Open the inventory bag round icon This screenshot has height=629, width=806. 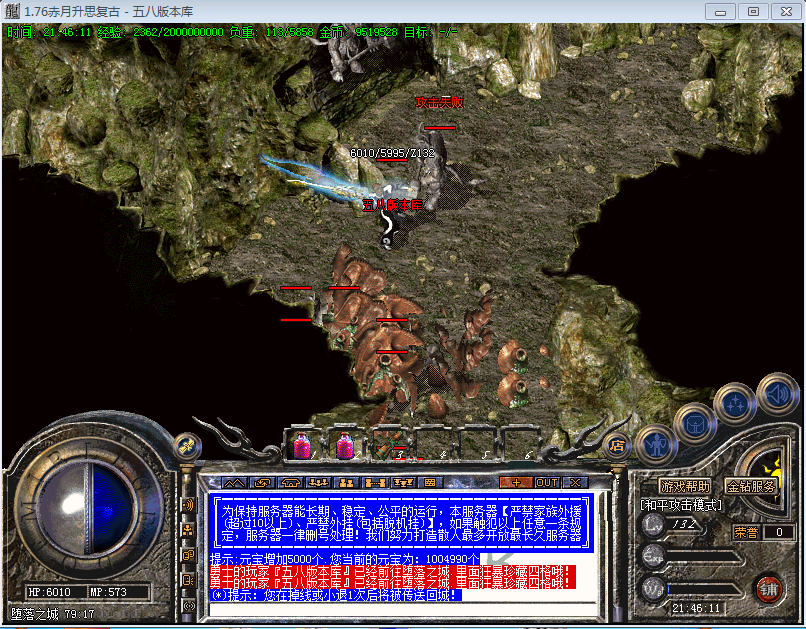tap(695, 424)
